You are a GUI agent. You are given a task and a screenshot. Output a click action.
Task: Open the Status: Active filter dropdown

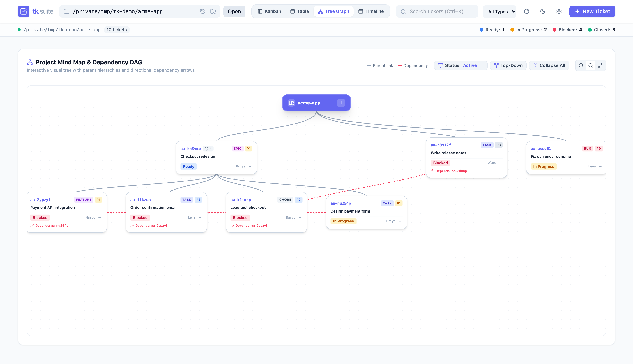(460, 65)
